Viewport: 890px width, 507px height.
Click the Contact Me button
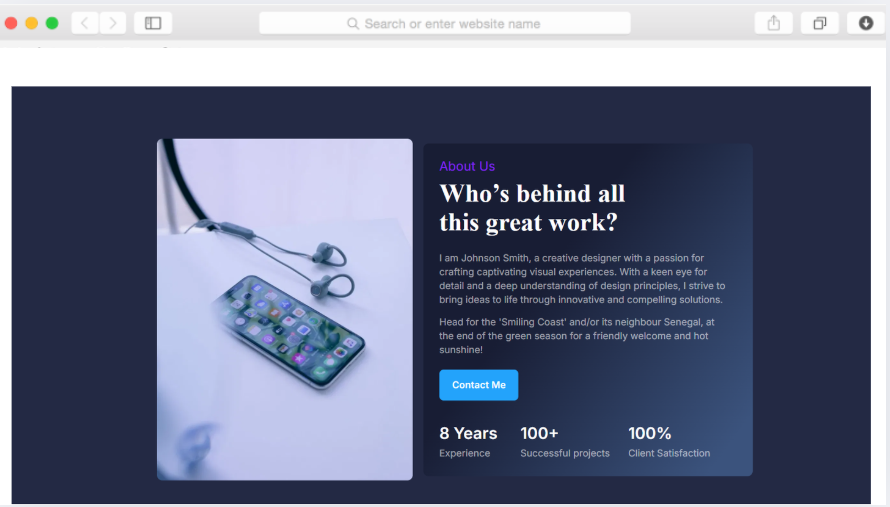478,385
